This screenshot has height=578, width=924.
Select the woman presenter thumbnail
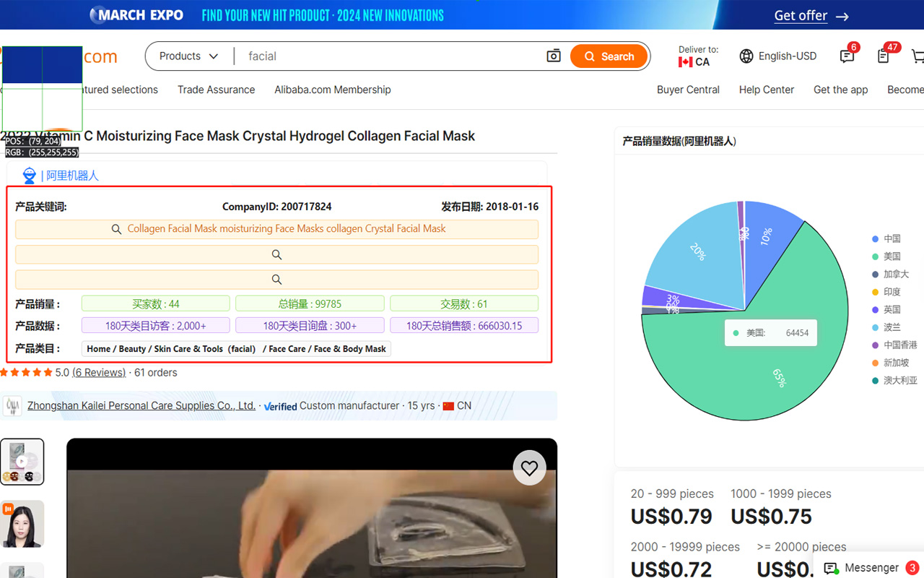click(22, 524)
